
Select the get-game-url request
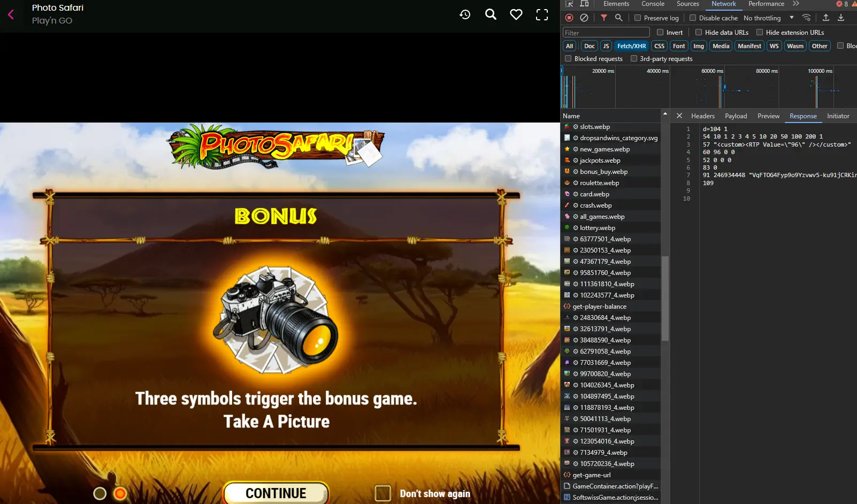610,475
